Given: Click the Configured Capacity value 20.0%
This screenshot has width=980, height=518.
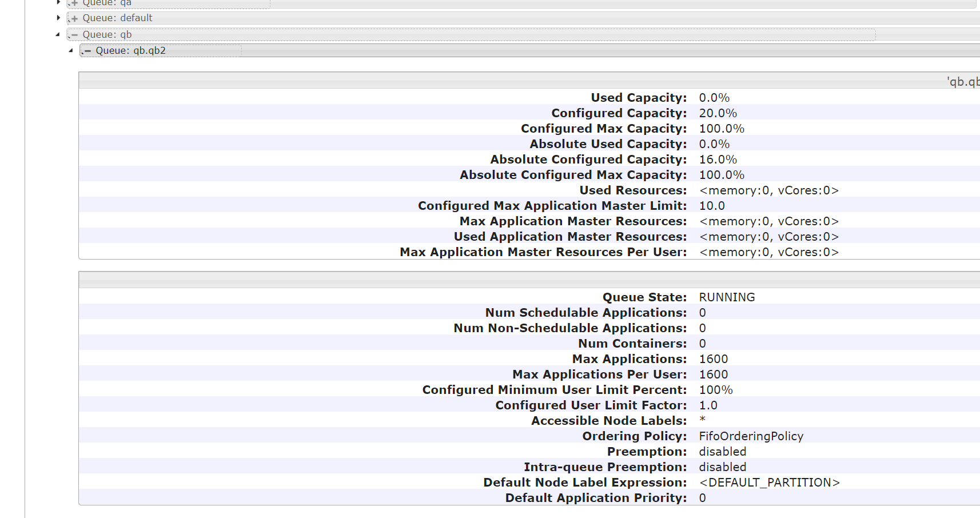Looking at the screenshot, I should (718, 113).
